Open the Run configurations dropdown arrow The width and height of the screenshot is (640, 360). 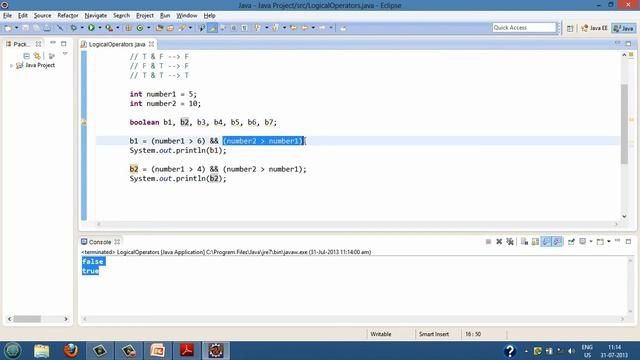coord(100,28)
